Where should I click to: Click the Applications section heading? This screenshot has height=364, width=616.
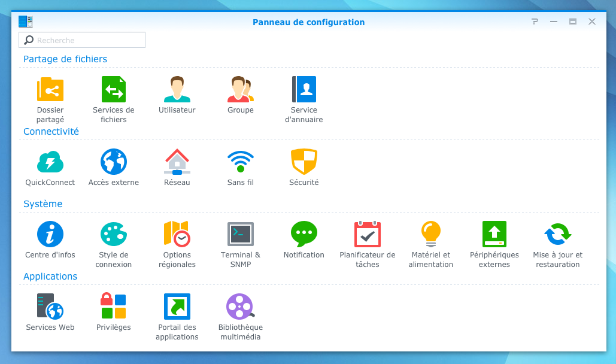pyautogui.click(x=50, y=277)
